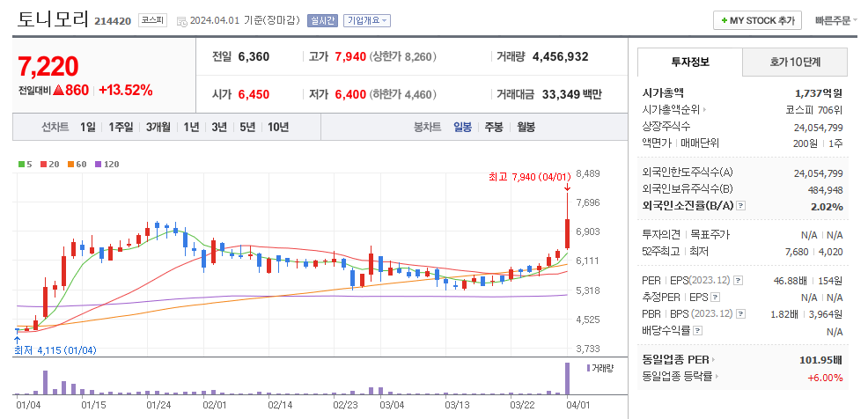Click the 코스피 market badge
Viewport: 868px width, 419px height.
tap(153, 20)
